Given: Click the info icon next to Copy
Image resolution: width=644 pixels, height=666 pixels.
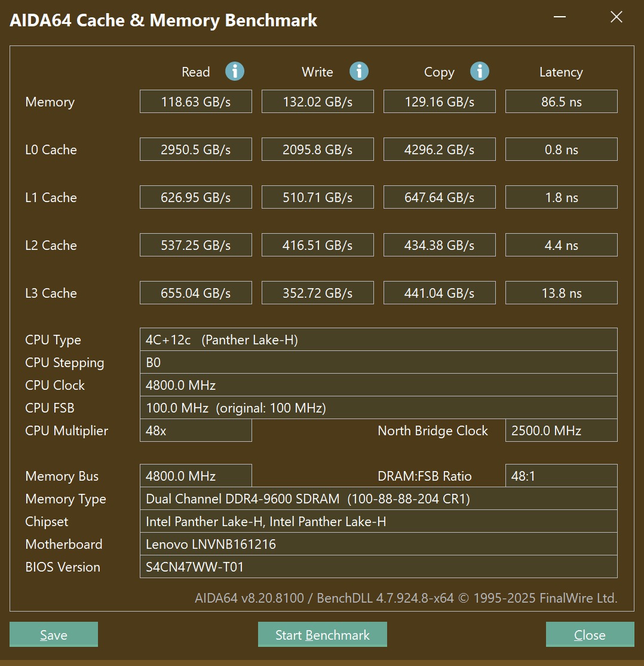Looking at the screenshot, I should 479,72.
